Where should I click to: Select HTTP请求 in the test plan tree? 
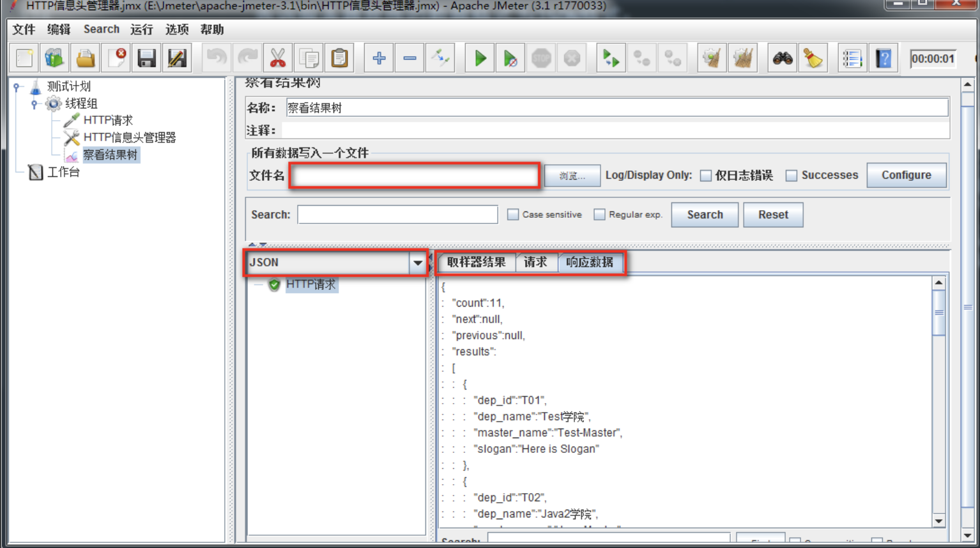point(108,120)
